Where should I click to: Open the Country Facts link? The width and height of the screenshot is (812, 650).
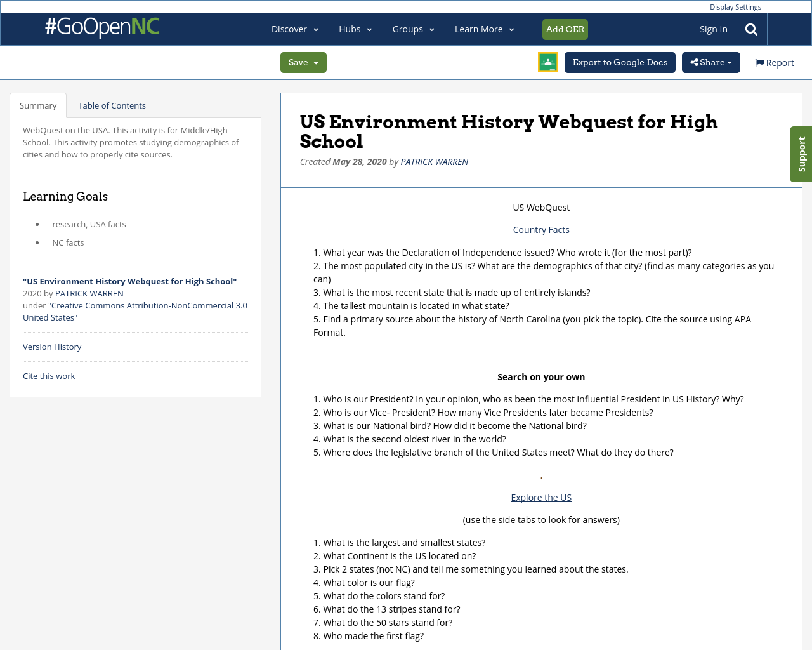click(x=541, y=229)
